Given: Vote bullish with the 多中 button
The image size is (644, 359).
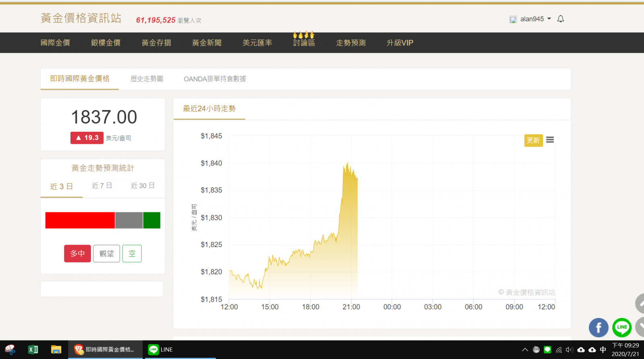Looking at the screenshot, I should pyautogui.click(x=77, y=253).
